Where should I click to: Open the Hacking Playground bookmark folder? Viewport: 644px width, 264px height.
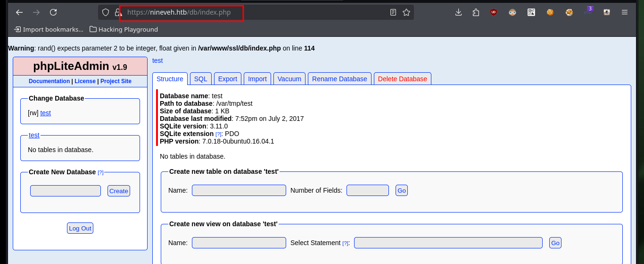124,29
